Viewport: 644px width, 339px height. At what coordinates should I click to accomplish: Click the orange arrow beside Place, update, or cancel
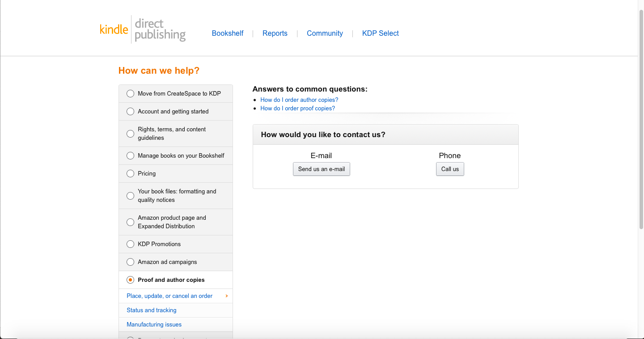click(227, 296)
